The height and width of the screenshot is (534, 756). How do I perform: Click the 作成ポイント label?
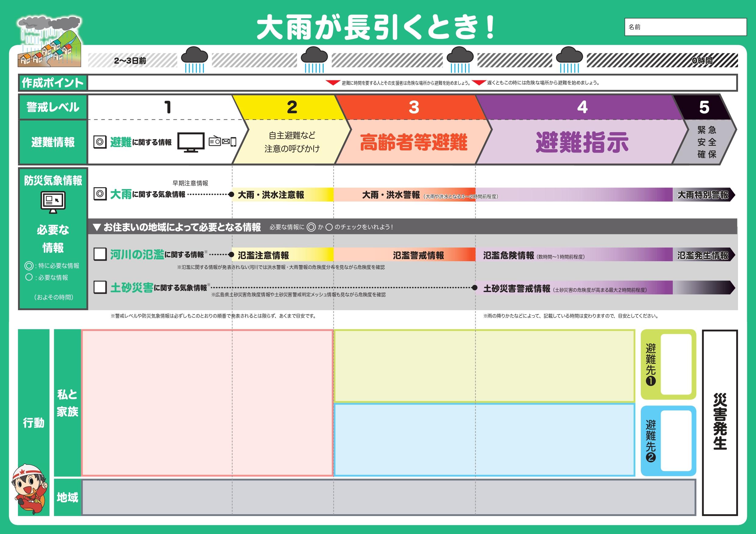[53, 83]
